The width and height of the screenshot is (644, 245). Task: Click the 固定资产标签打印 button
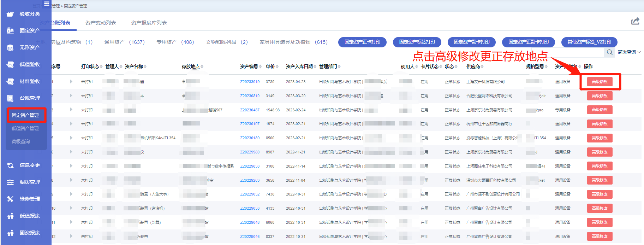click(x=417, y=42)
